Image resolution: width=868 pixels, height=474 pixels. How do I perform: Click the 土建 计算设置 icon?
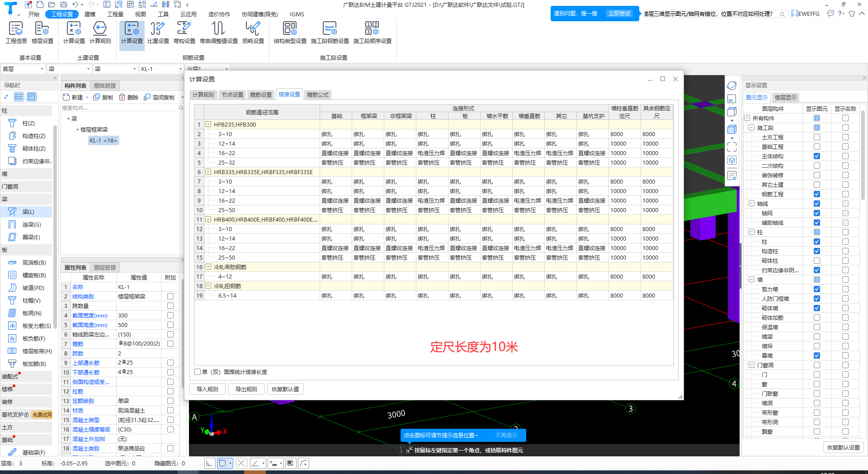pos(74,33)
